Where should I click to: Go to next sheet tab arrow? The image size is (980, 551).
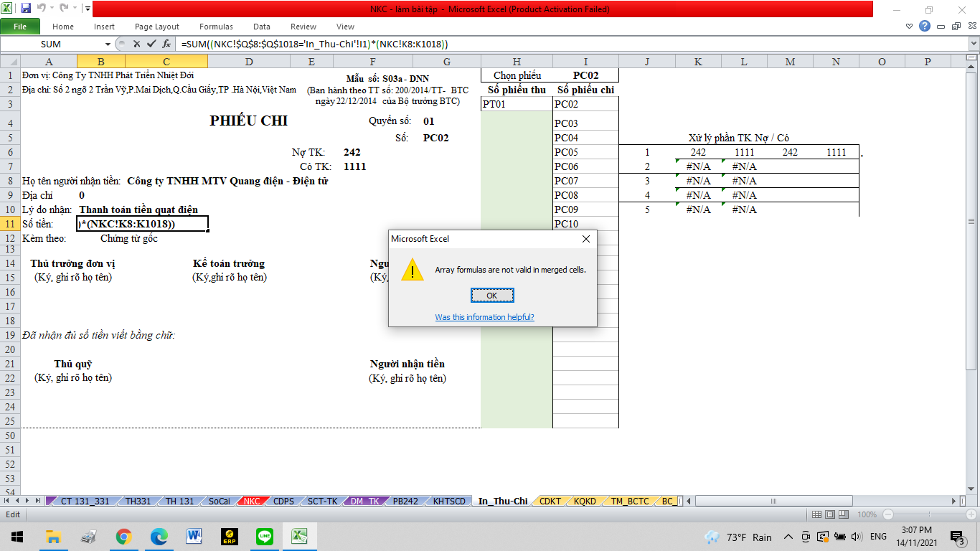[x=28, y=501]
